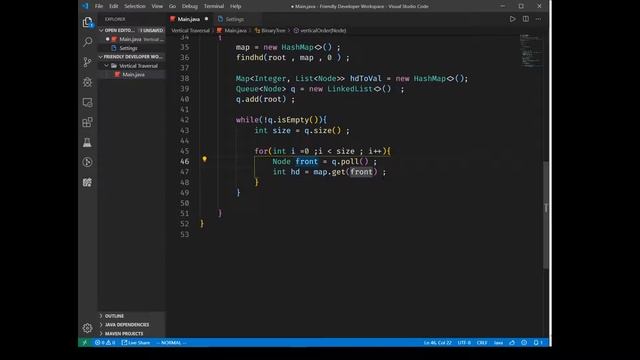Click hdToVal variable on line 38
Viewport: 640px width, 360px height.
click(365, 79)
